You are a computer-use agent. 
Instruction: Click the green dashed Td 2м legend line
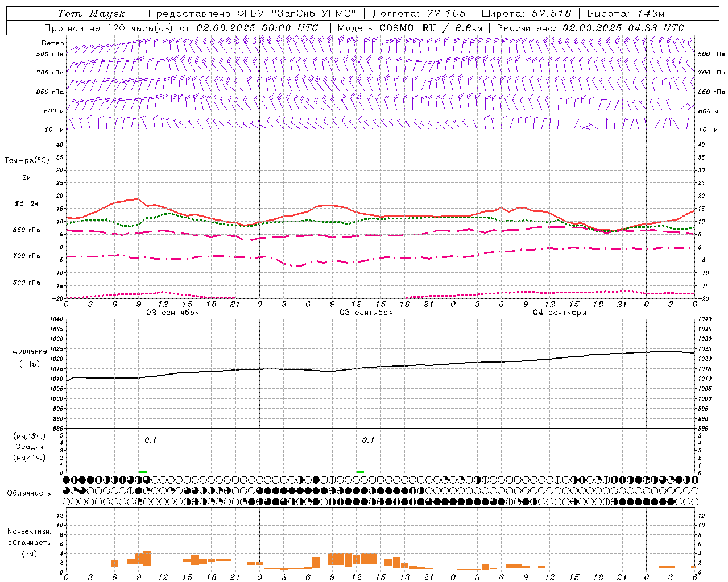point(25,210)
